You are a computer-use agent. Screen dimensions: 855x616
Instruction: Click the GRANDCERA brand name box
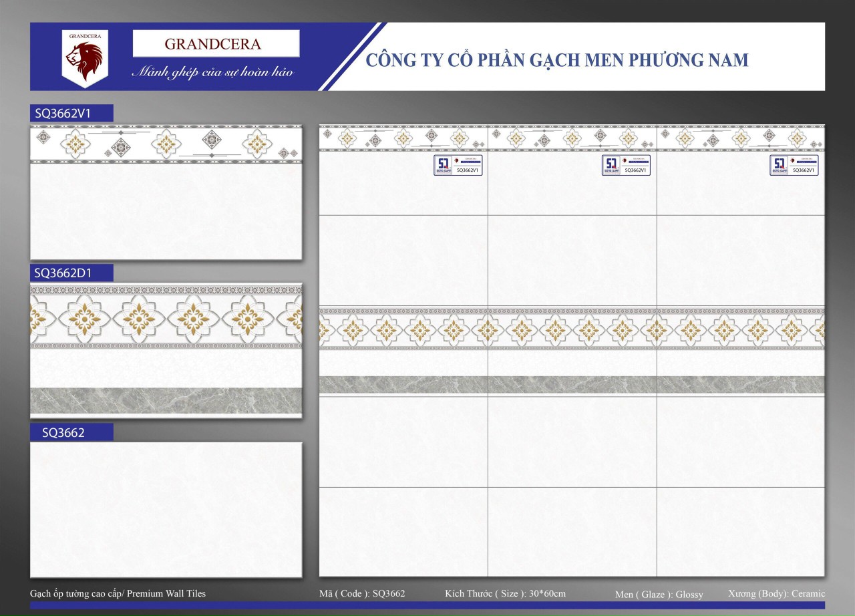click(x=216, y=44)
